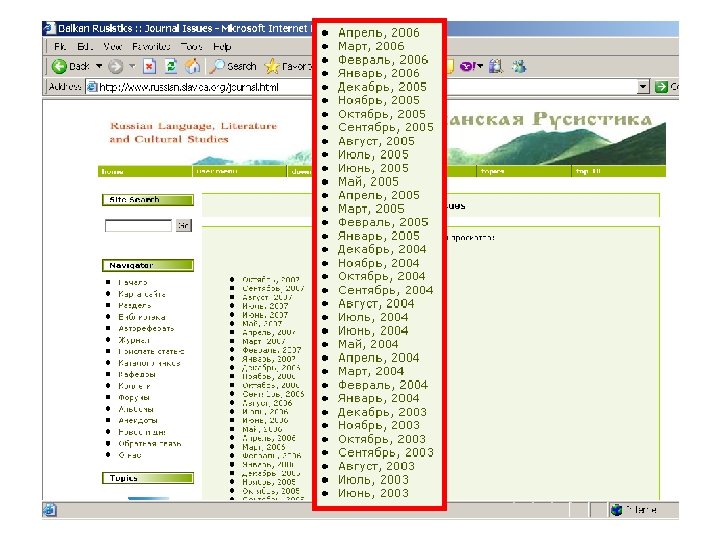Click Декабрь, 2004 in the enlarged list
The height and width of the screenshot is (540, 720).
pos(382,249)
